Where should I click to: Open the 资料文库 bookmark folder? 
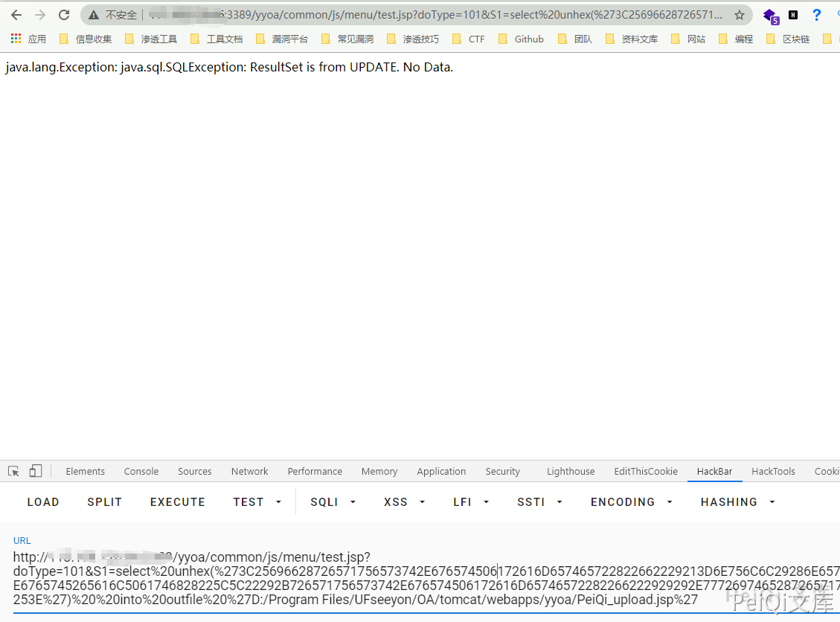(x=632, y=39)
